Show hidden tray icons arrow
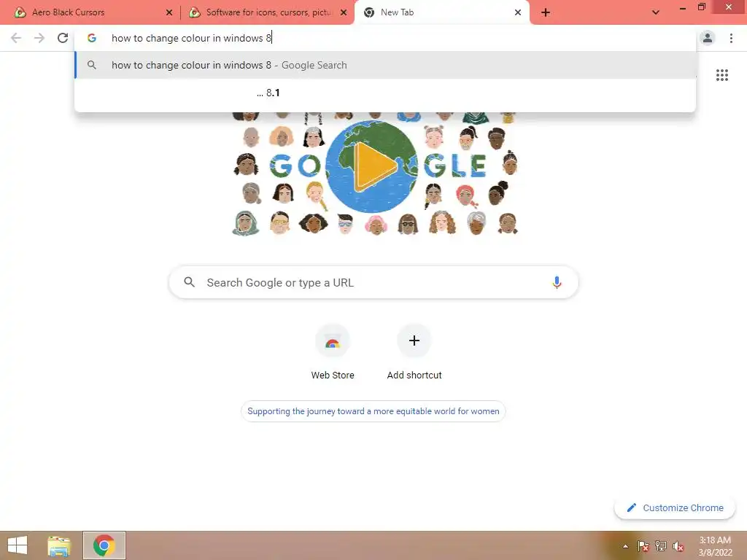The width and height of the screenshot is (747, 560). pos(625,546)
